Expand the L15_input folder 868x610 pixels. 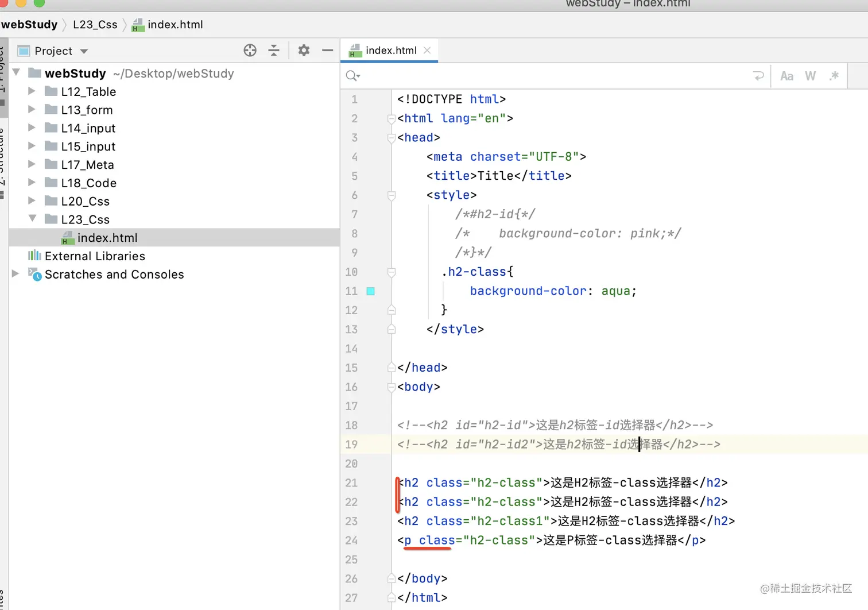tap(32, 146)
